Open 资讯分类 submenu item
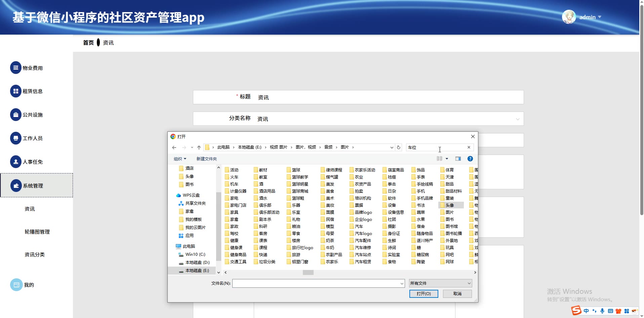 click(x=35, y=255)
